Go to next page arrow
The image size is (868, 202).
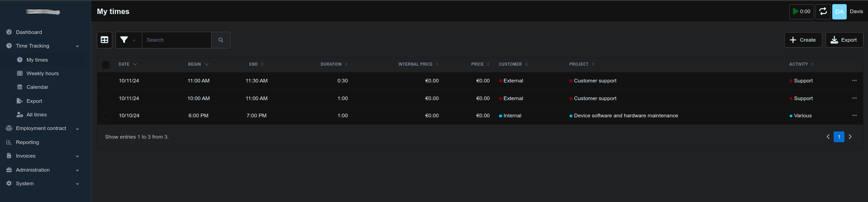coord(850,137)
